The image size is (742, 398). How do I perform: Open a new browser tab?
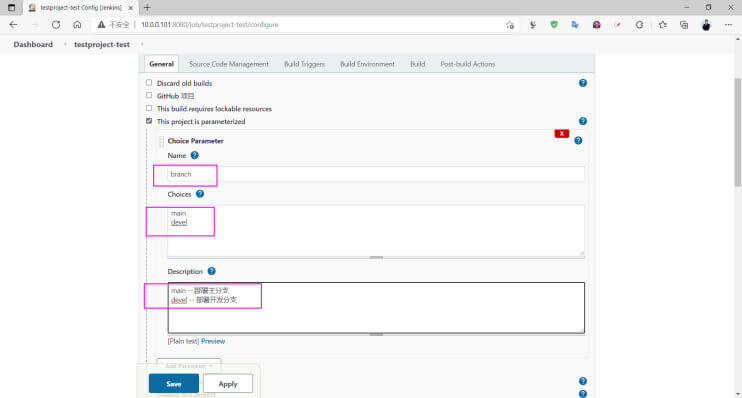[147, 8]
